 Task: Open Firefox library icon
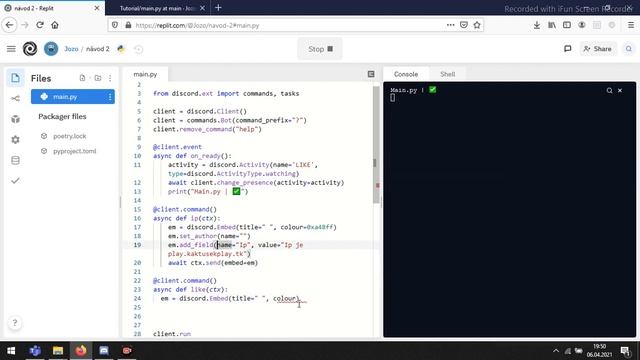552,25
